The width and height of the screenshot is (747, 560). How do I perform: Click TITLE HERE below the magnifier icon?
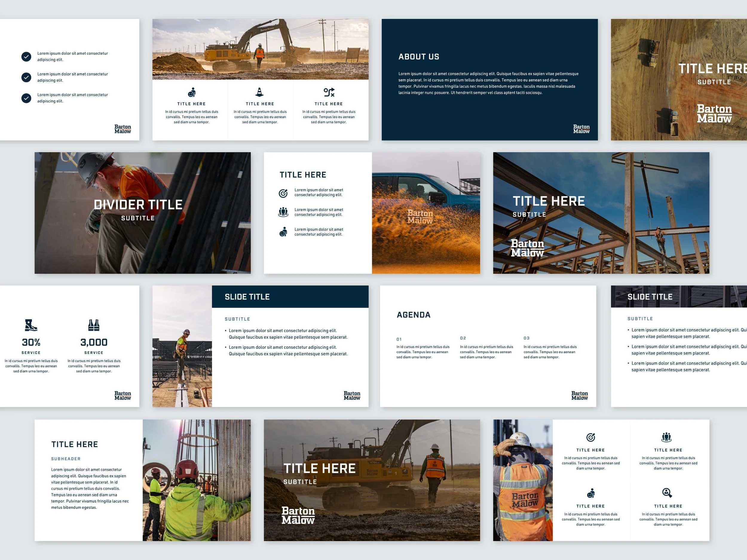click(668, 506)
